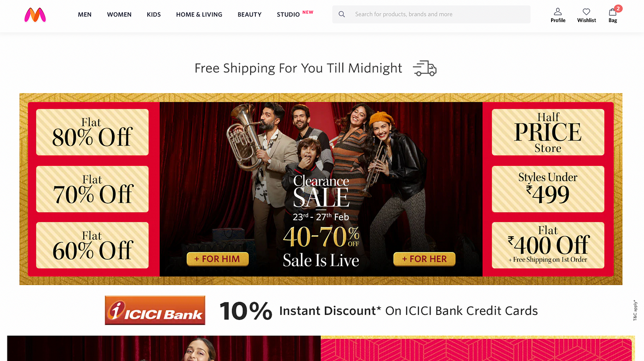Viewport: 644px width, 361px height.
Task: Open the MEN menu
Action: [x=85, y=14]
